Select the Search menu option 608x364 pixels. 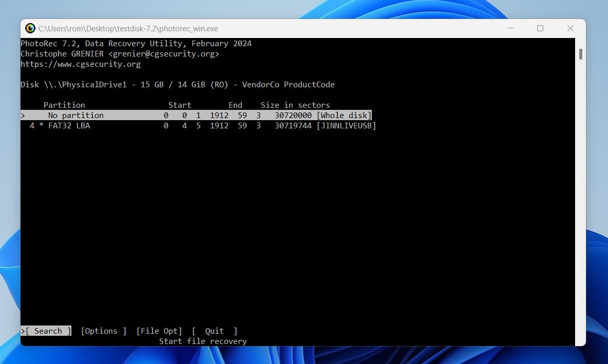[46, 331]
